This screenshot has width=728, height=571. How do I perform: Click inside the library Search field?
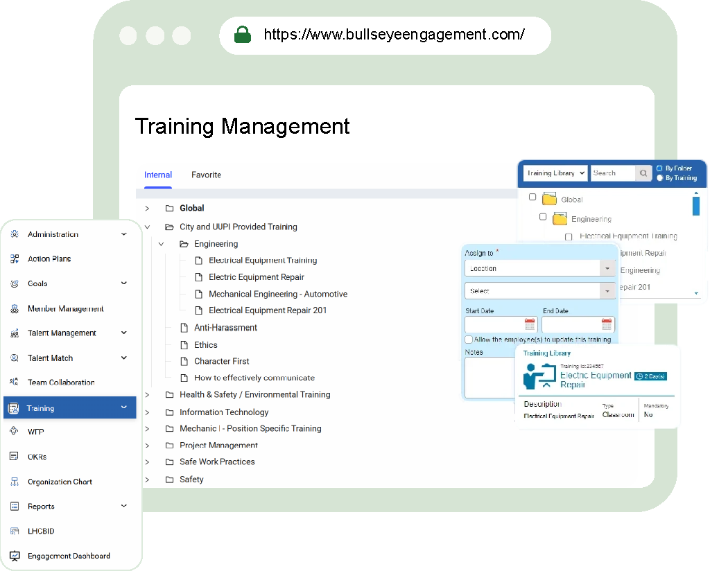coord(613,173)
